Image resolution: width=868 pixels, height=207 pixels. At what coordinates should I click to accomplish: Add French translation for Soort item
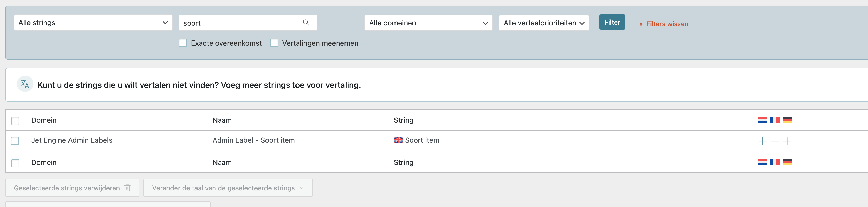click(x=775, y=141)
